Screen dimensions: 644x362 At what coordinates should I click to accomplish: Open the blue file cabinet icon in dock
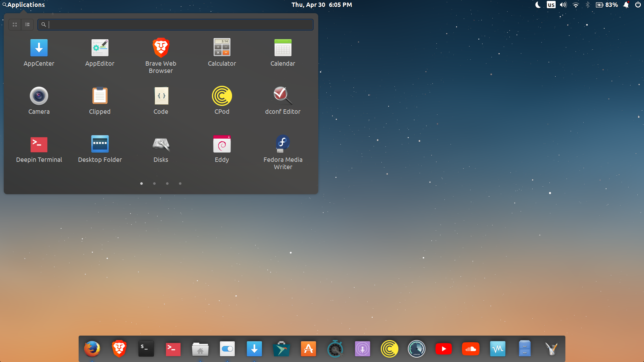pyautogui.click(x=525, y=349)
